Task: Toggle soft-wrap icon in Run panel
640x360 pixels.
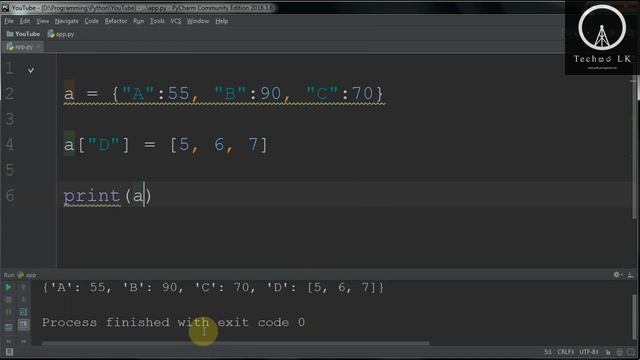Action: pyautogui.click(x=24, y=312)
